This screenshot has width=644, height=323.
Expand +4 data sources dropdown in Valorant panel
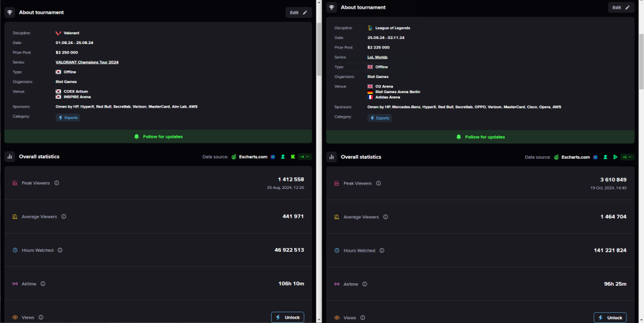tap(305, 157)
